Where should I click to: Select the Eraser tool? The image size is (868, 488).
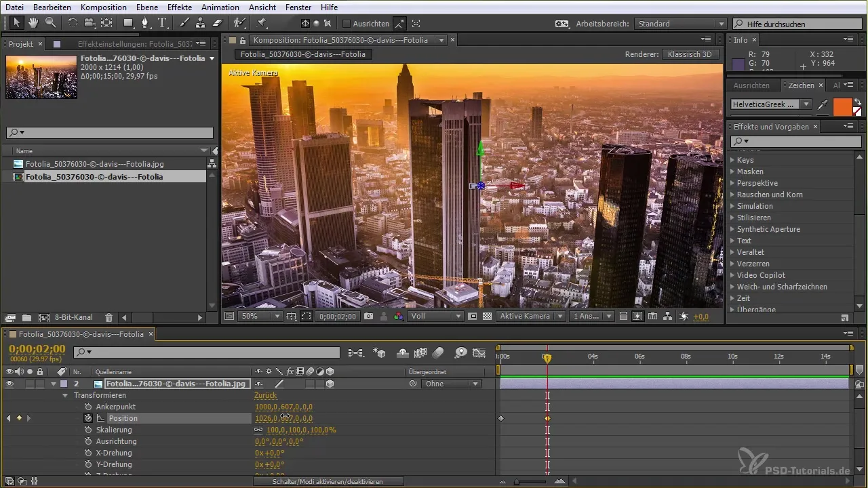217,22
